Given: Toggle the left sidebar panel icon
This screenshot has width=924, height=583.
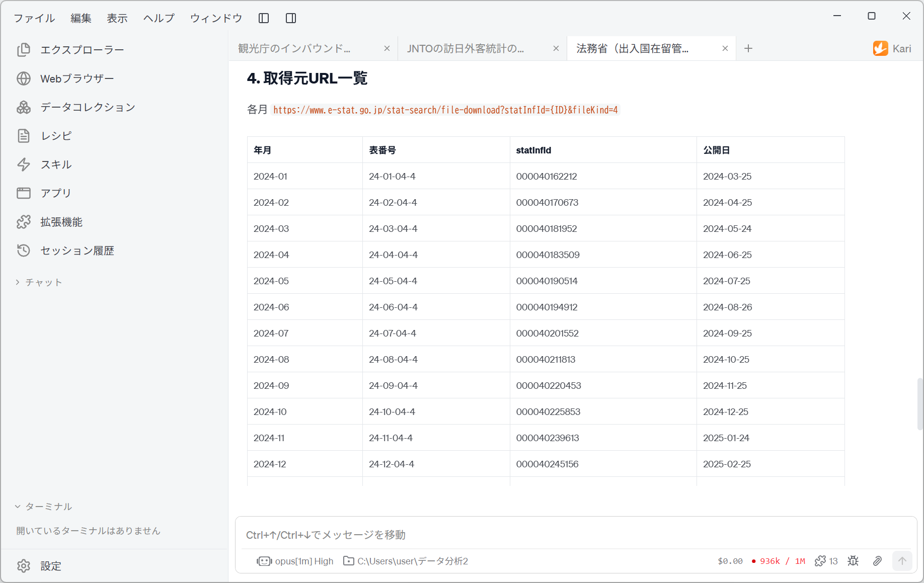Looking at the screenshot, I should pyautogui.click(x=264, y=18).
